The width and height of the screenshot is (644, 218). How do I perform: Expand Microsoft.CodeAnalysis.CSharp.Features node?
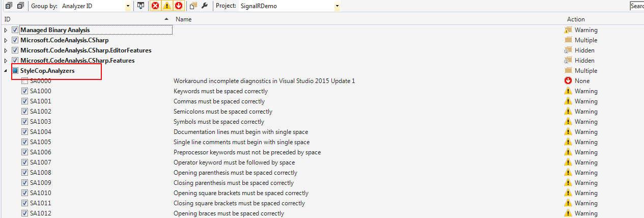pyautogui.click(x=6, y=61)
